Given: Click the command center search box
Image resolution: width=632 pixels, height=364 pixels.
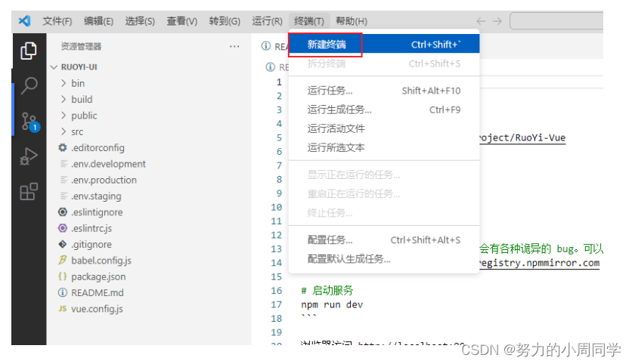Looking at the screenshot, I should tap(556, 21).
